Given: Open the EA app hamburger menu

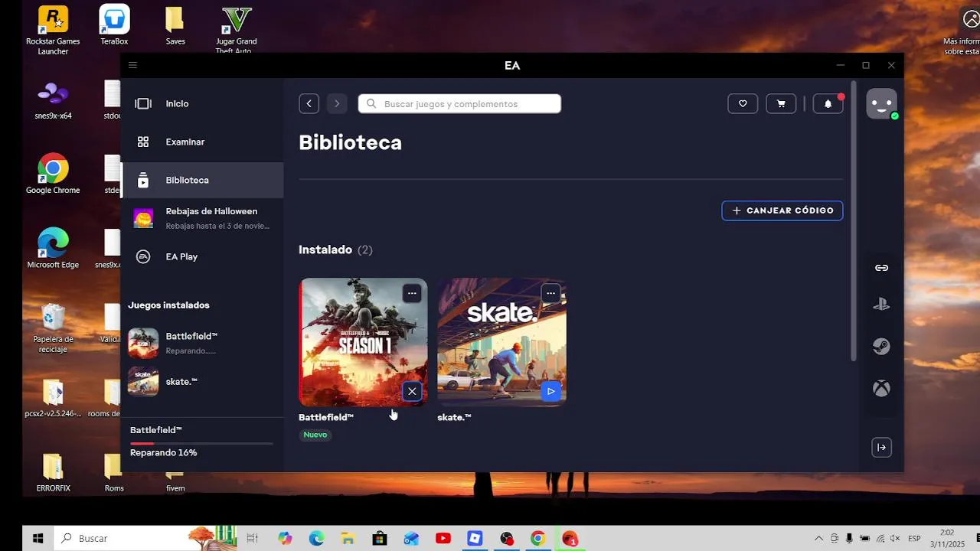Looking at the screenshot, I should (x=132, y=65).
